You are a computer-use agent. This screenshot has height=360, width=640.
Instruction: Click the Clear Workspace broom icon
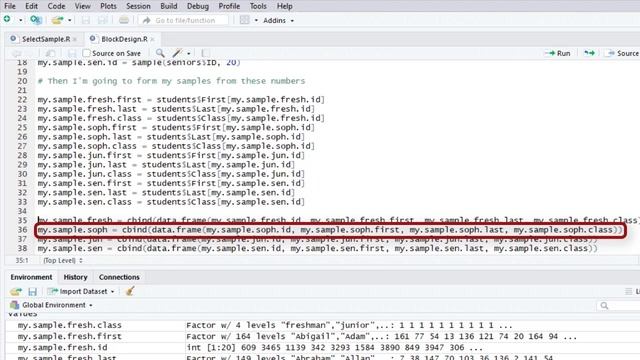[130, 291]
